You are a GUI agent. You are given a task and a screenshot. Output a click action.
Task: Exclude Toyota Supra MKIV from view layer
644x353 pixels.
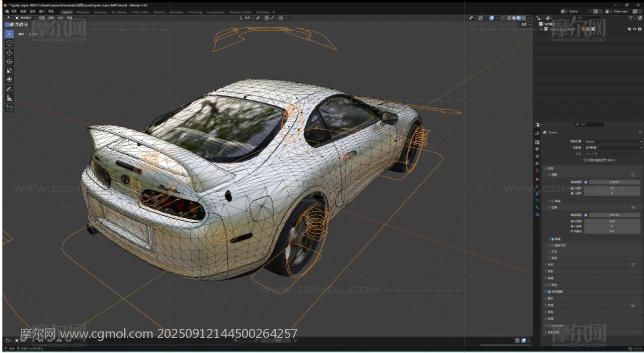pyautogui.click(x=629, y=29)
